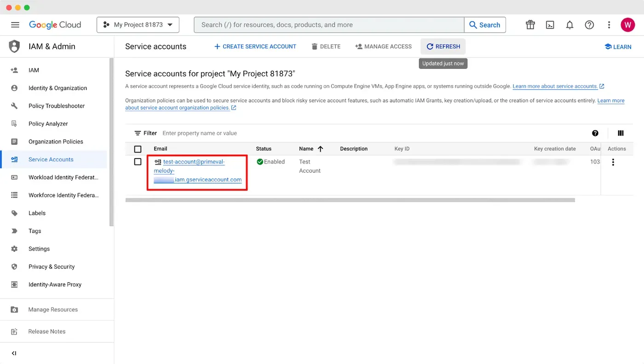Open the help question mark menu
644x364 pixels.
(x=589, y=25)
